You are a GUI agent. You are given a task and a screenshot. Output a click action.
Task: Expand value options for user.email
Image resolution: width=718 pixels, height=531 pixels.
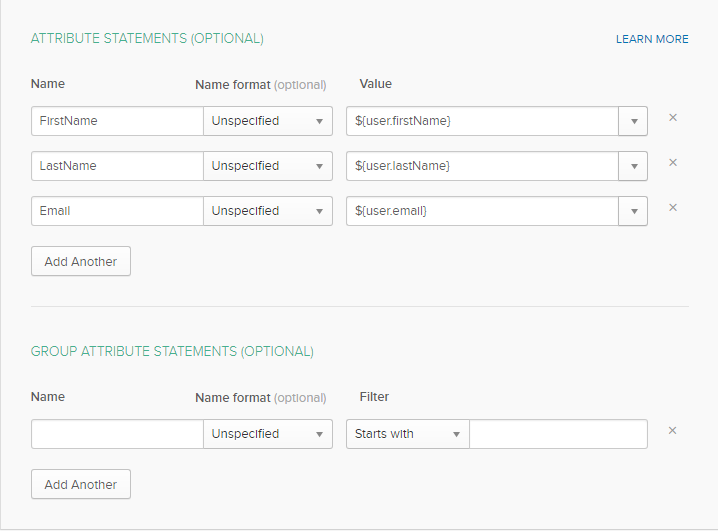[x=633, y=211]
